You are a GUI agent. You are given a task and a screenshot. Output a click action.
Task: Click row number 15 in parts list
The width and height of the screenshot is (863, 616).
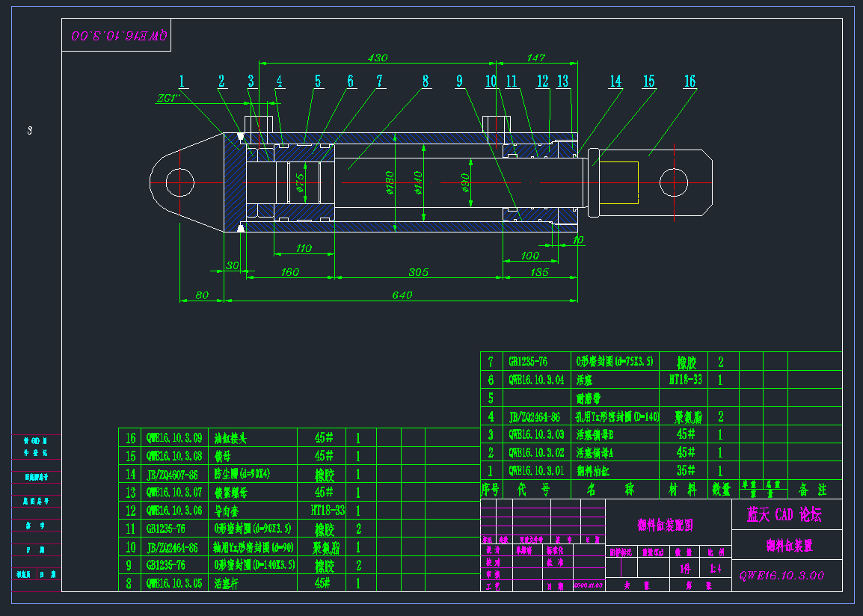[x=130, y=456]
